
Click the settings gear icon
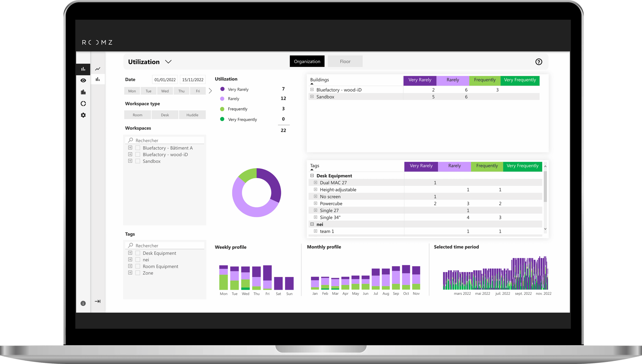tap(84, 115)
